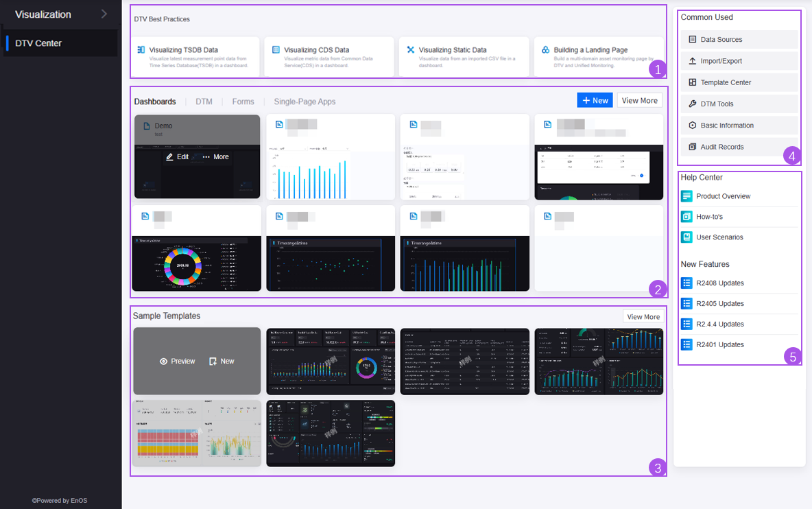Switch to the DTM tab

coord(204,102)
